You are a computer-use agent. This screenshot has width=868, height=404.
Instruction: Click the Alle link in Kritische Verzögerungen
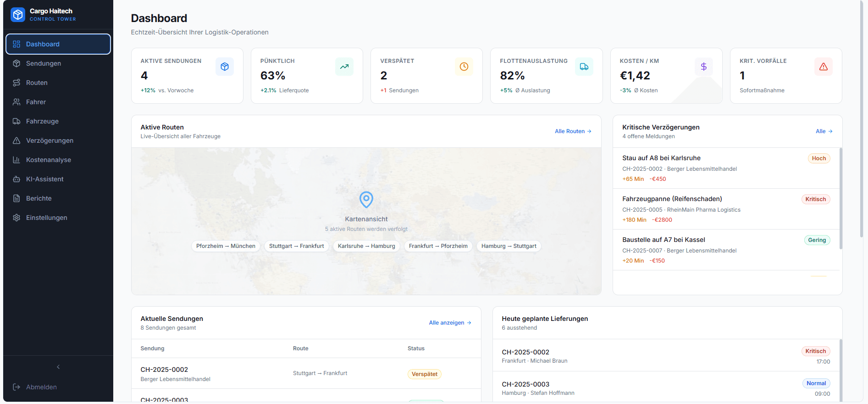coord(824,131)
